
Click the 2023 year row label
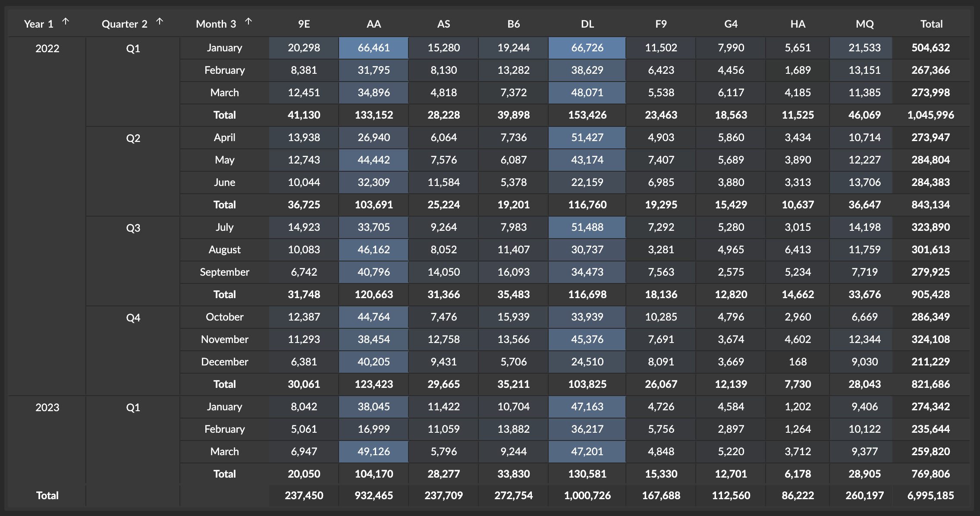pyautogui.click(x=47, y=407)
